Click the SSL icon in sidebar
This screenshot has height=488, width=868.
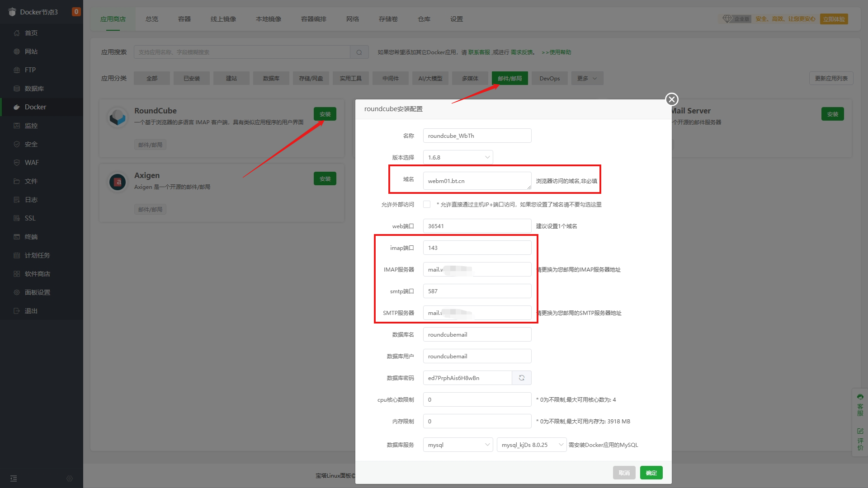[x=17, y=218]
